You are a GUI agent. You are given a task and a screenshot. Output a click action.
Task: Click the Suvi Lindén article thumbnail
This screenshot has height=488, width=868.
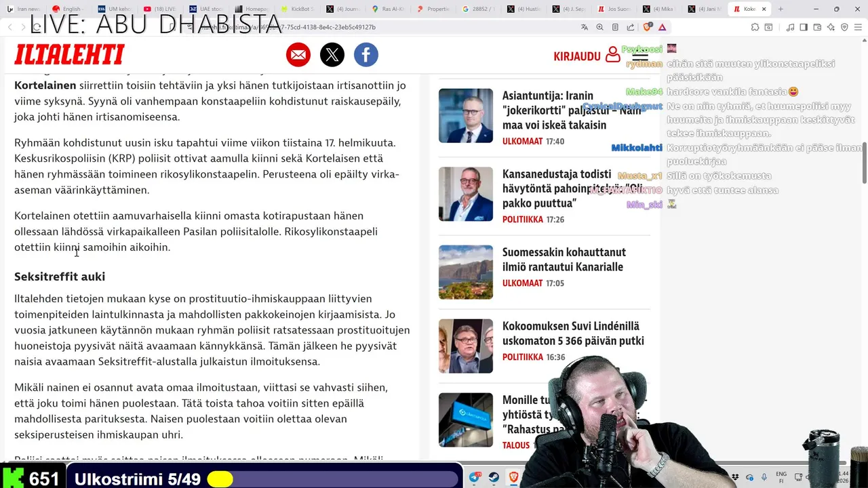pyautogui.click(x=466, y=346)
